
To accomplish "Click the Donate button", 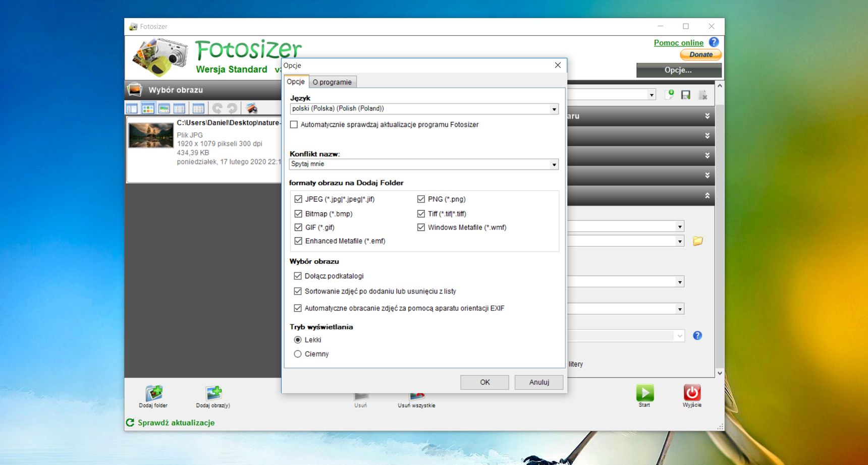I will pos(701,54).
